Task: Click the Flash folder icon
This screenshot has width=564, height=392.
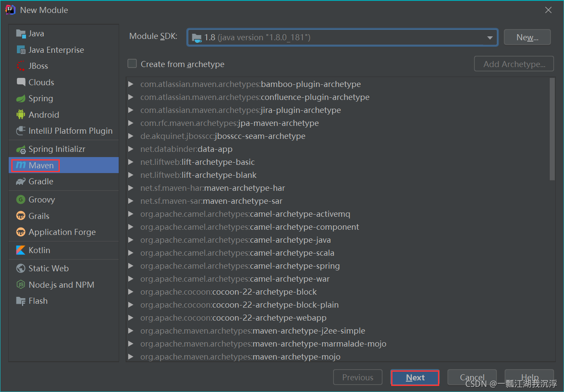Action: tap(21, 301)
